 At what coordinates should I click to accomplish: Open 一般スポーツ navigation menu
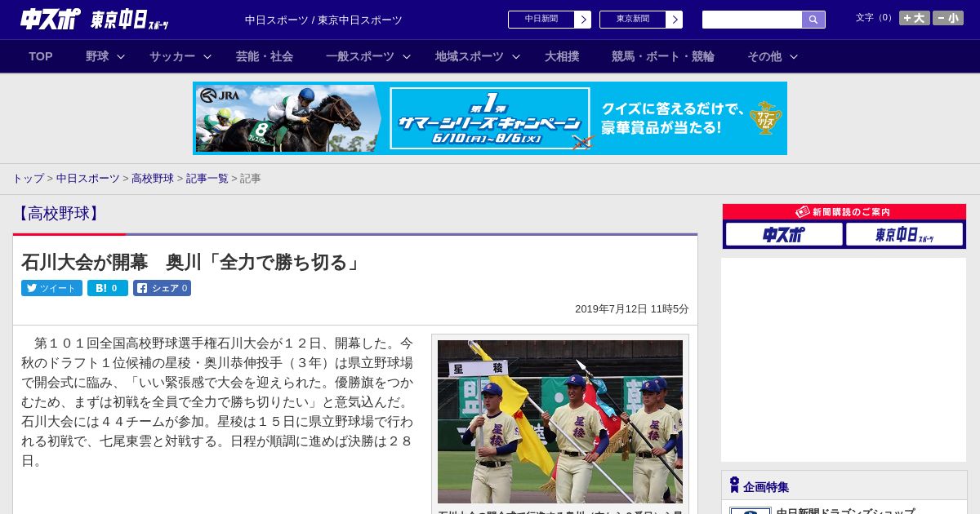pyautogui.click(x=360, y=56)
